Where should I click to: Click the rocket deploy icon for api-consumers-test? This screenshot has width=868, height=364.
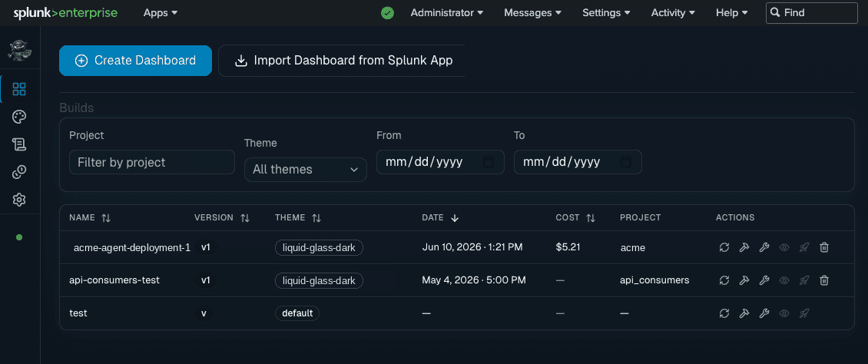coord(804,280)
